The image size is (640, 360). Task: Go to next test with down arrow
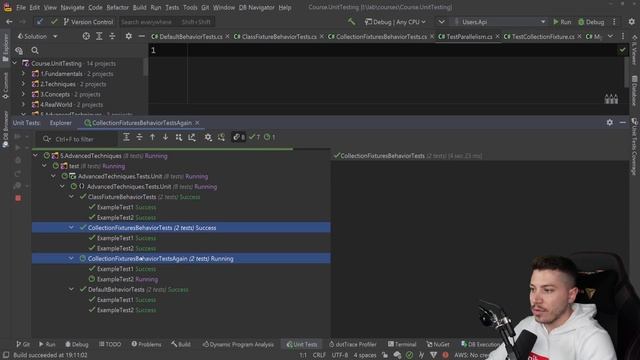click(165, 138)
